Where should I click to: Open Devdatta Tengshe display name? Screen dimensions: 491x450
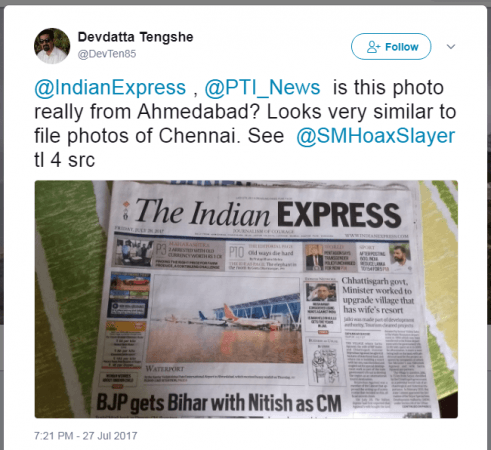[x=135, y=37]
